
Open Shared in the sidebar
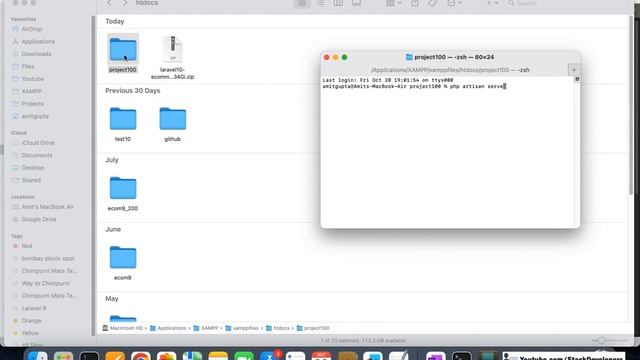(31, 180)
